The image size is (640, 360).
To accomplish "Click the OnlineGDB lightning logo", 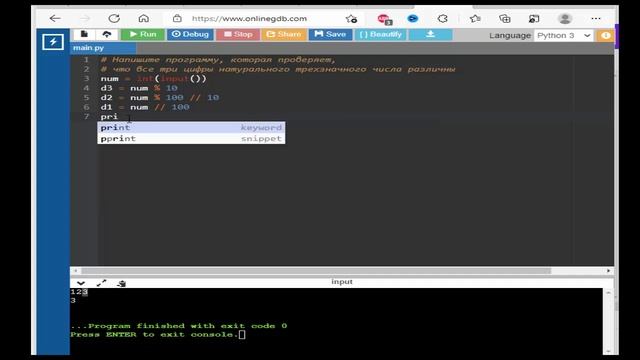I will click(x=53, y=42).
